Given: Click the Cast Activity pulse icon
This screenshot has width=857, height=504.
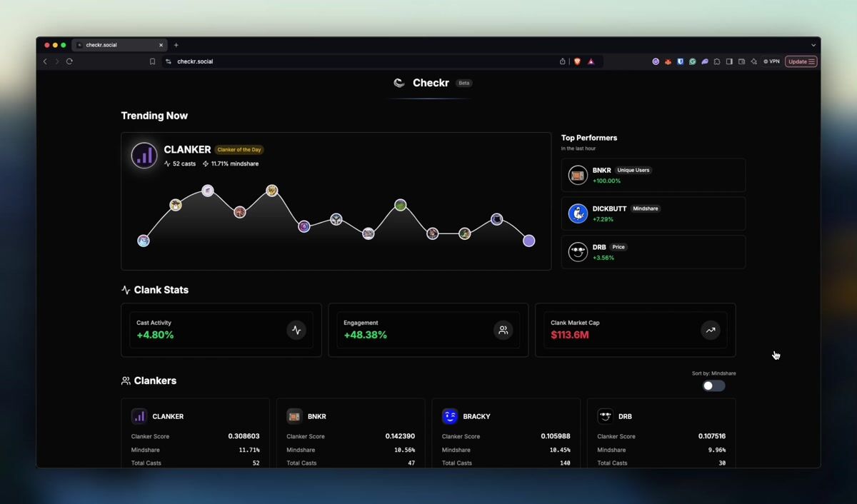Looking at the screenshot, I should pos(296,330).
